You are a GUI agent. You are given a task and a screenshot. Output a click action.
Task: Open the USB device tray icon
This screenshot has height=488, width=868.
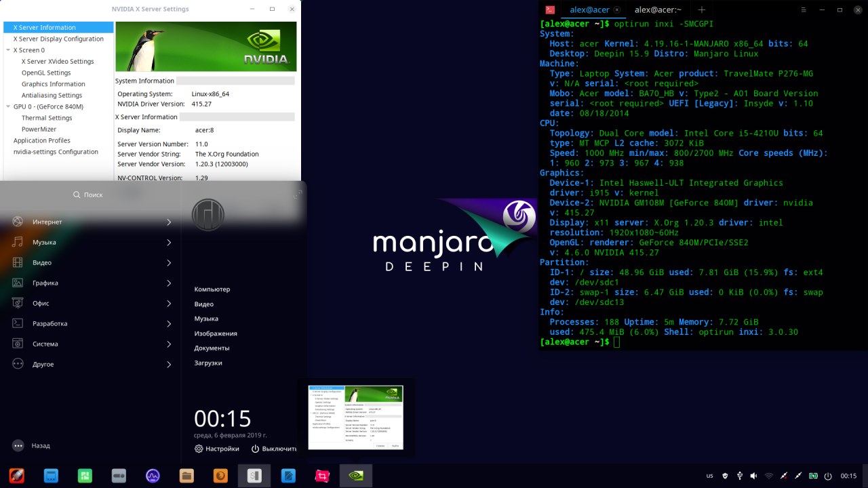click(x=740, y=476)
